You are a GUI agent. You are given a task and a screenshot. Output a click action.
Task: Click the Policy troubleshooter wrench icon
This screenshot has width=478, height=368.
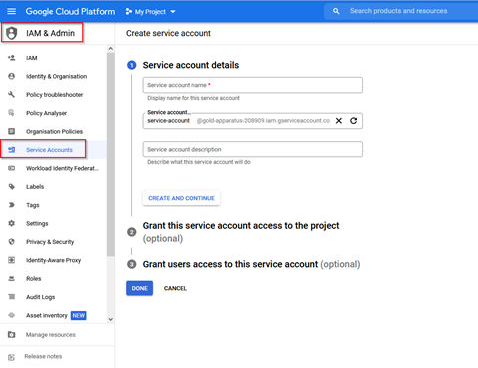(x=12, y=95)
